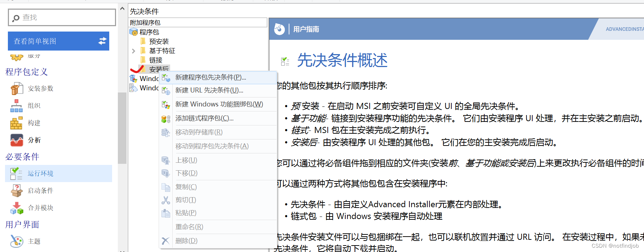Click Windows feature bundle icon in menu
Screen dimensions: 644x252
coord(166,105)
